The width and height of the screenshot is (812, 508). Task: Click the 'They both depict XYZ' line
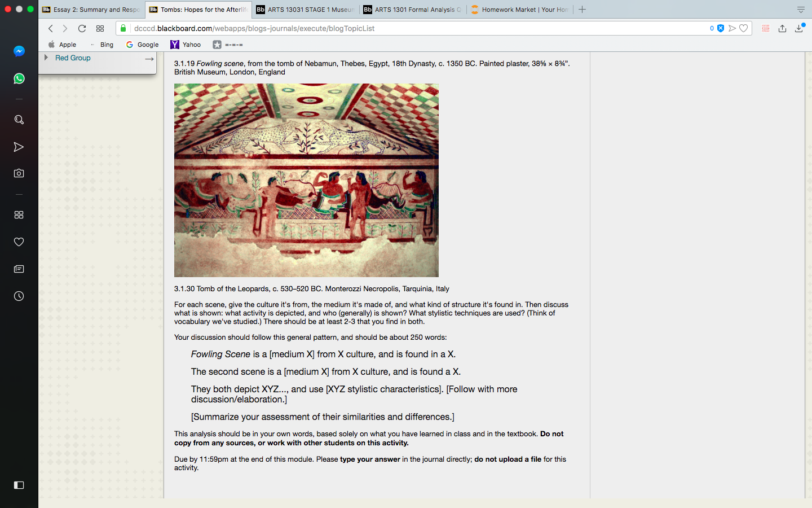[354, 395]
